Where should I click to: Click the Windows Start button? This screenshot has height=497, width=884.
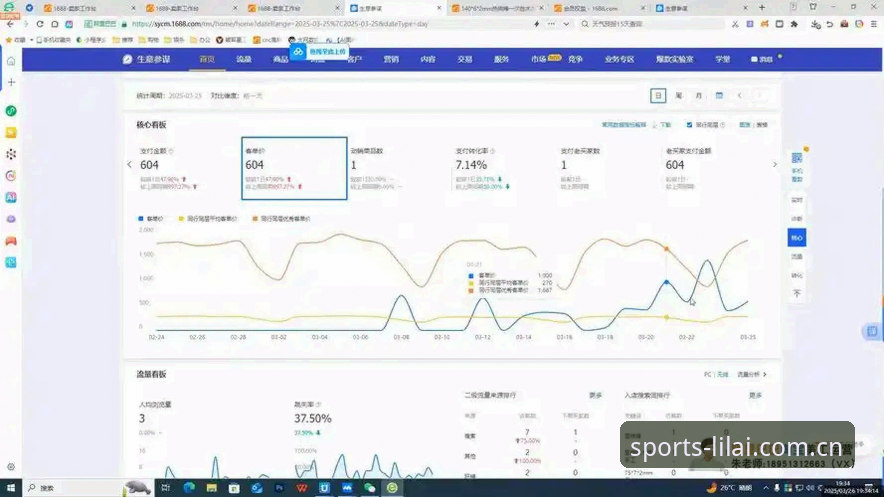pos(10,487)
